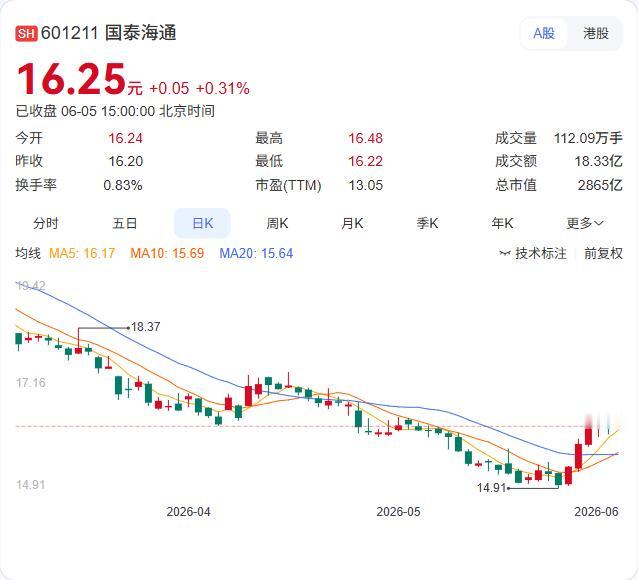The height and width of the screenshot is (580, 638).
Task: Click the MA5: 16.17 legend
Action: 82,253
